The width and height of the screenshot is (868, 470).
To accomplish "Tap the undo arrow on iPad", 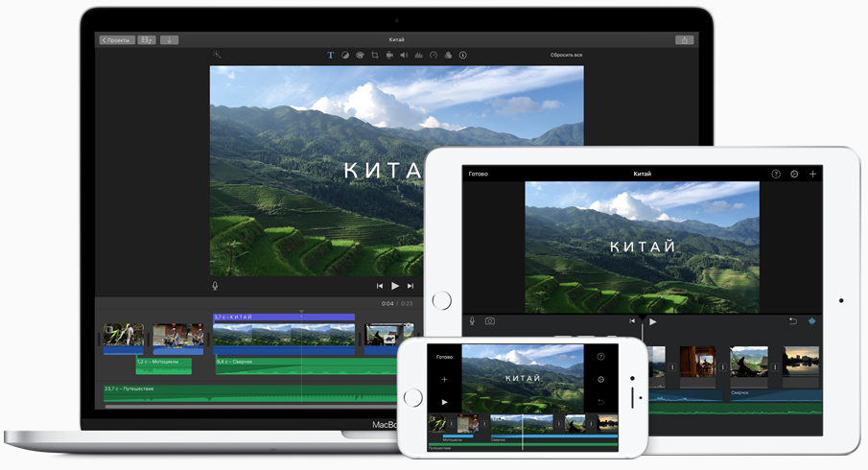I will pos(793,321).
